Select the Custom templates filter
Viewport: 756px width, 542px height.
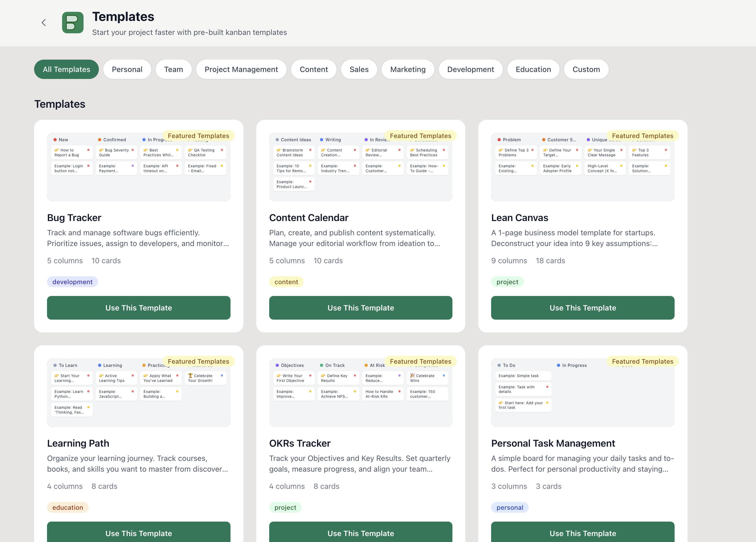(x=586, y=69)
